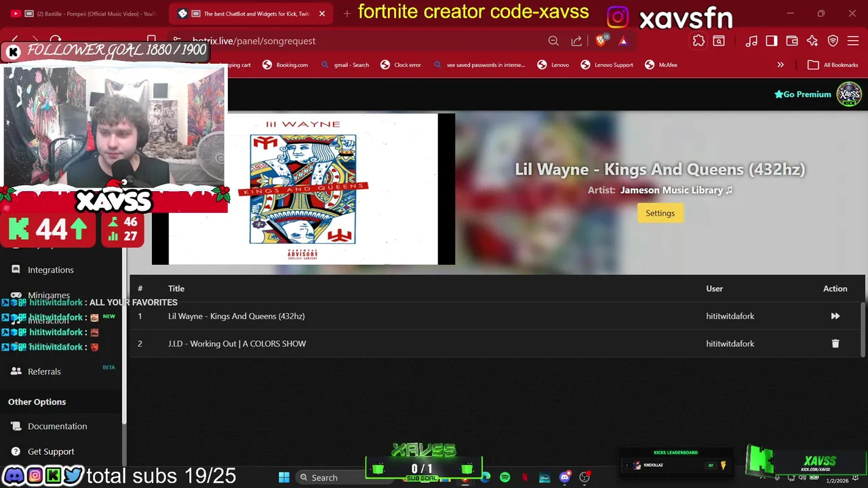Click the Integrations sidebar icon
The image size is (868, 488).
point(16,270)
